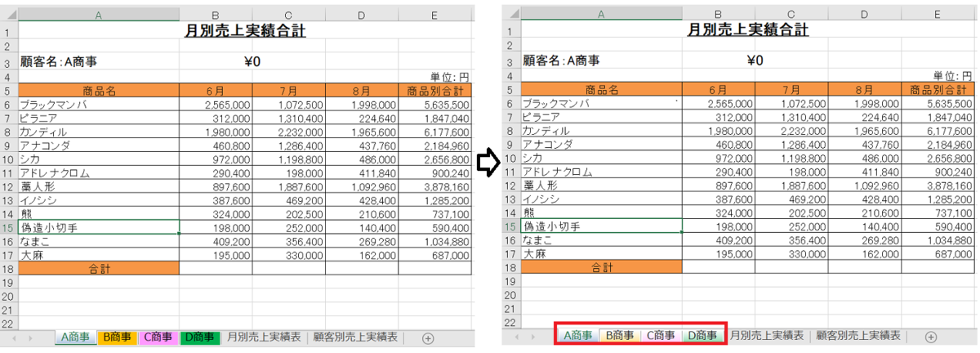Select value 1,887,600 in left sheet
The width and height of the screenshot is (980, 353).
click(288, 186)
